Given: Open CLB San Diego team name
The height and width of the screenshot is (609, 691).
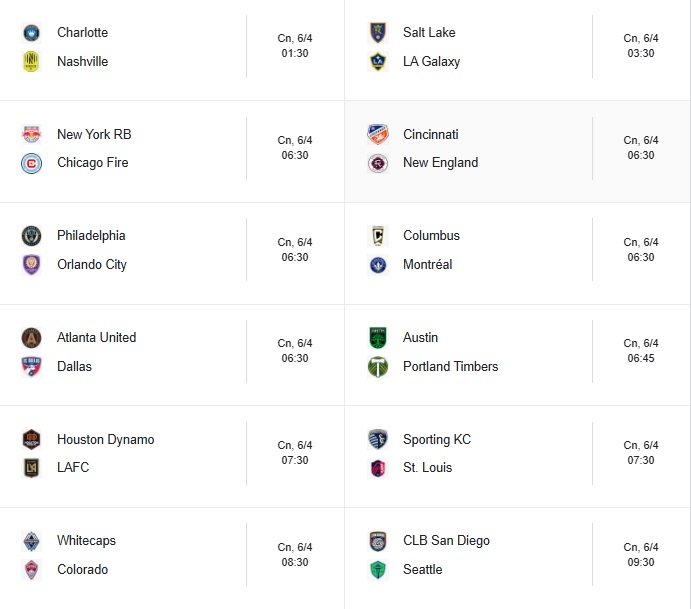Looking at the screenshot, I should coord(446,541).
